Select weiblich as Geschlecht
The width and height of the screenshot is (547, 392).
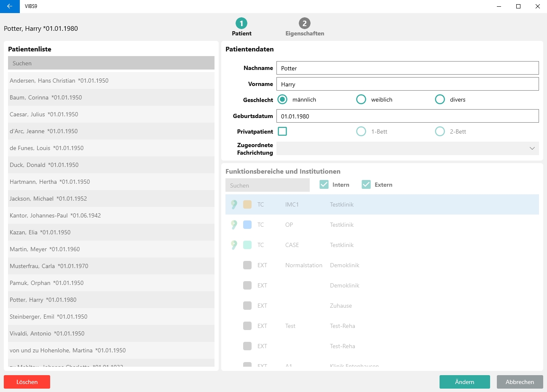click(x=361, y=99)
